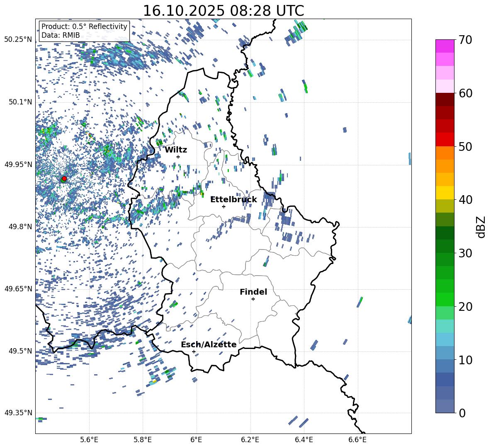Click the 30 label on the colorbar
Image resolution: width=491 pixels, height=448 pixels.
click(x=465, y=253)
